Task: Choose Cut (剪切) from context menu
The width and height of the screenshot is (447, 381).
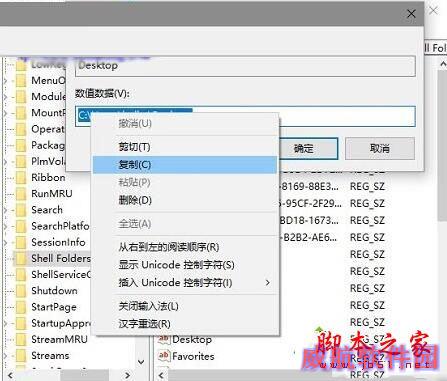Action: coord(185,147)
